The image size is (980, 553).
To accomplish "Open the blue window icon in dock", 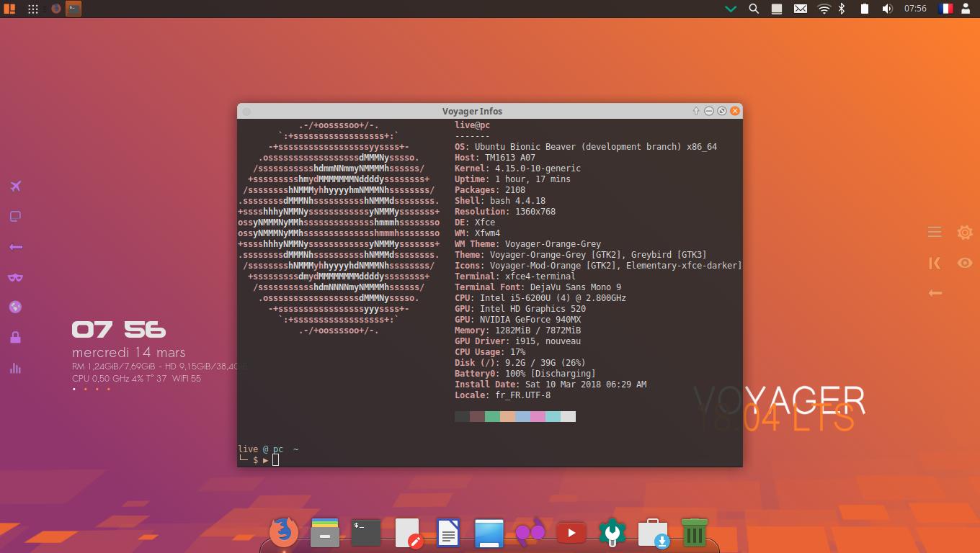I will [x=489, y=533].
